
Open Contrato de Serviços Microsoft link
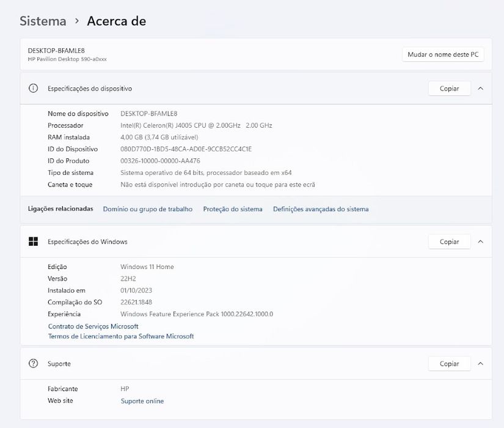pos(93,327)
